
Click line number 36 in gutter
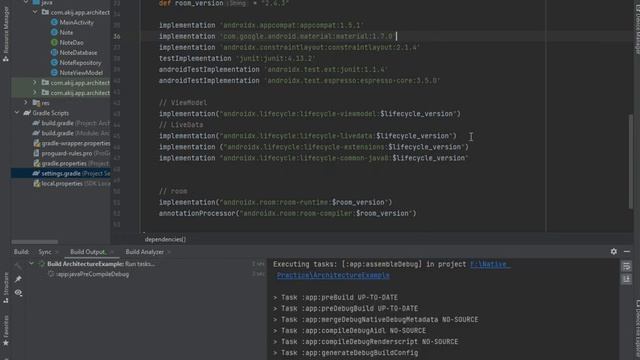pos(117,36)
